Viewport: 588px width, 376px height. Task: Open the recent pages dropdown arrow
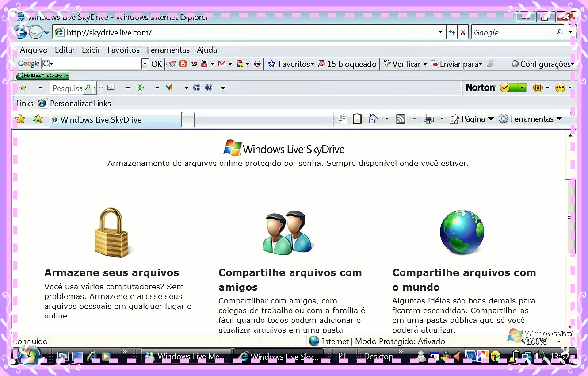(46, 32)
